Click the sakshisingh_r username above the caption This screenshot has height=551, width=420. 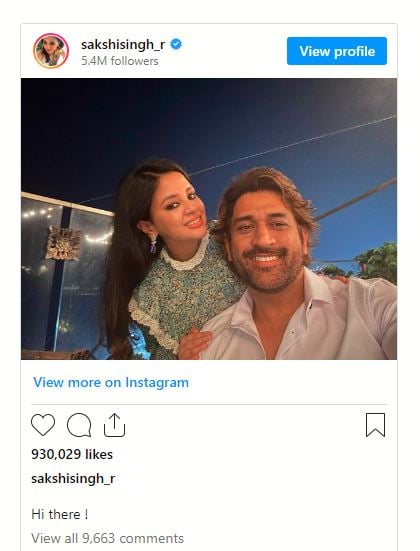pos(73,479)
